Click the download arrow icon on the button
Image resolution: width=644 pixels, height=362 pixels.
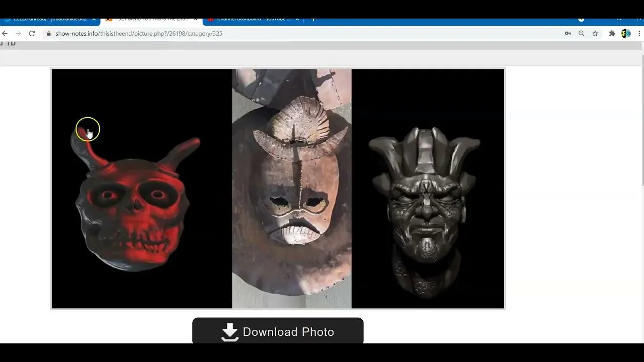[230, 332]
